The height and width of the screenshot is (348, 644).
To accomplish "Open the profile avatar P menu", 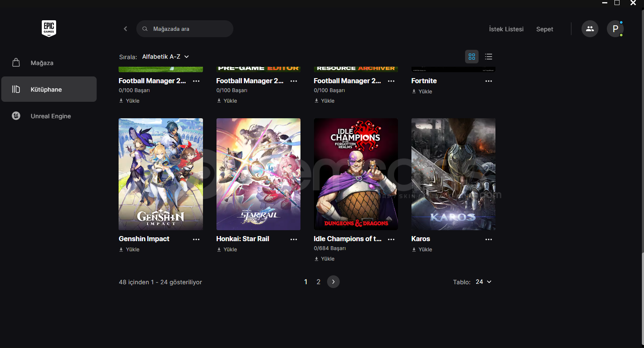I will (x=615, y=29).
